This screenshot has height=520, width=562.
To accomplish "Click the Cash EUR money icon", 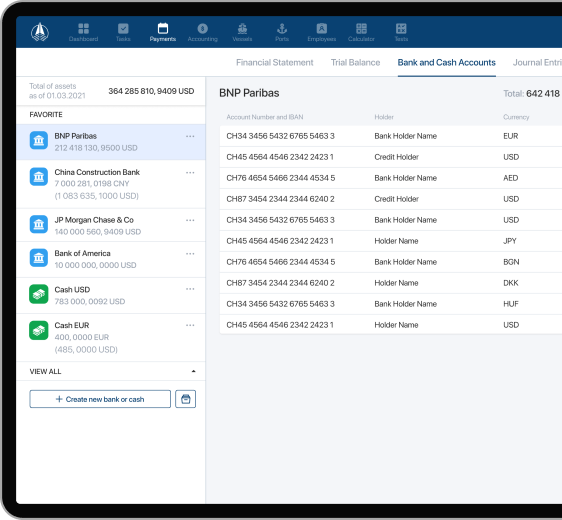I will pos(39,330).
